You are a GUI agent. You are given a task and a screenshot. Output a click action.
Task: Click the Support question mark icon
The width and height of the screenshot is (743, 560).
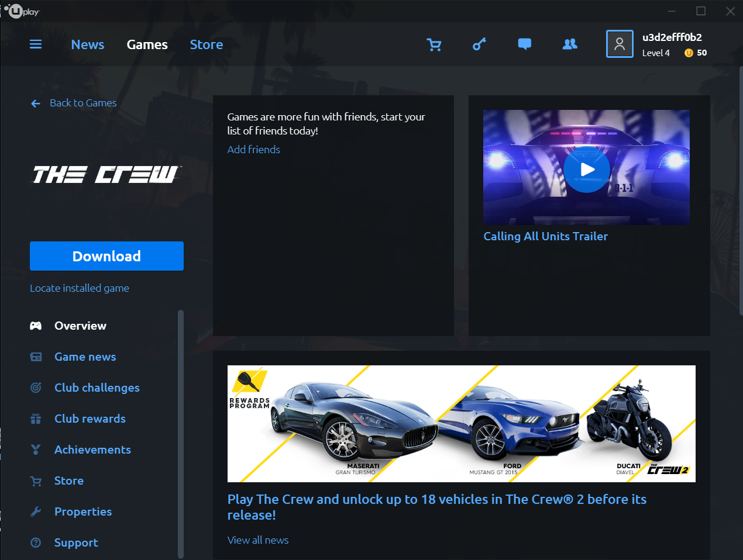36,542
